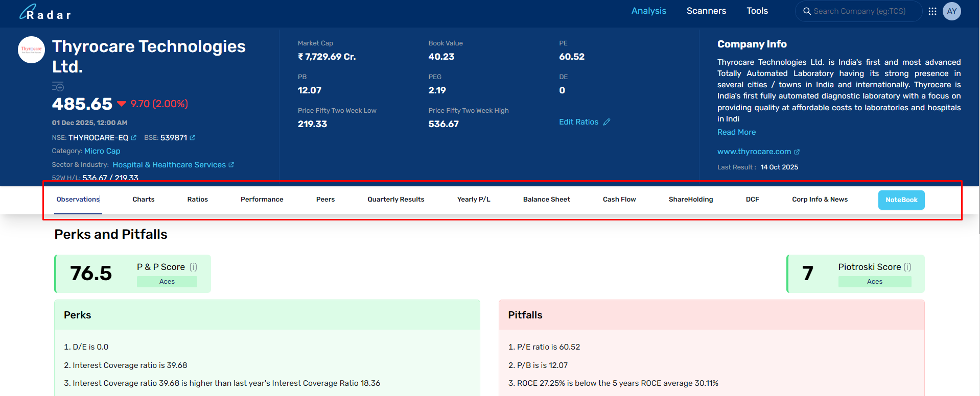Viewport: 980px width, 396px height.
Task: Open the Tools menu
Action: [x=757, y=11]
